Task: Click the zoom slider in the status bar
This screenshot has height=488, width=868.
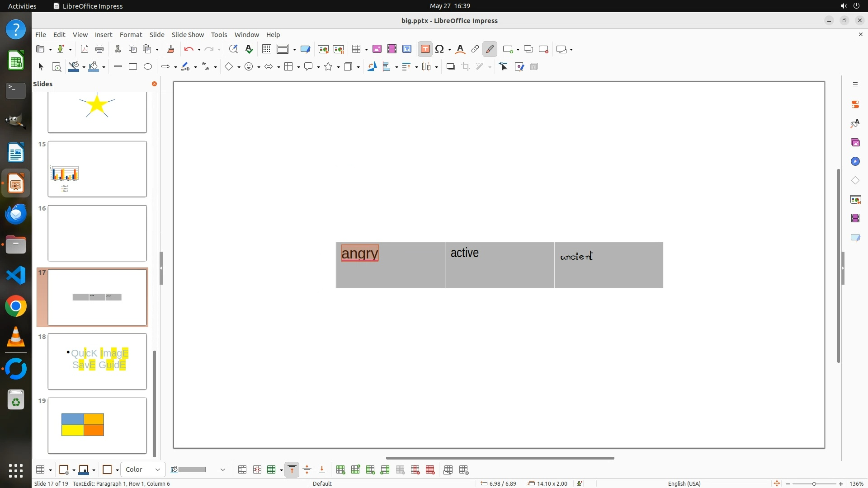Action: 814,483
